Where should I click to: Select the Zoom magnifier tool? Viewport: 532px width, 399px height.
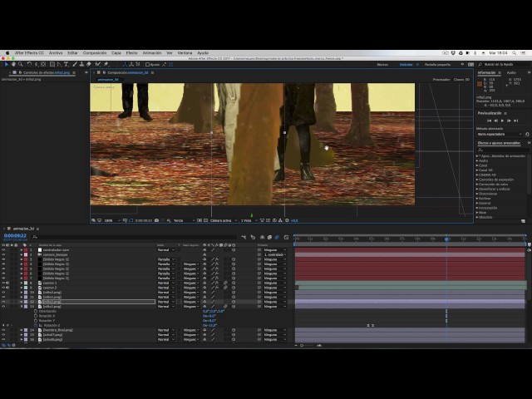pyautogui.click(x=21, y=64)
